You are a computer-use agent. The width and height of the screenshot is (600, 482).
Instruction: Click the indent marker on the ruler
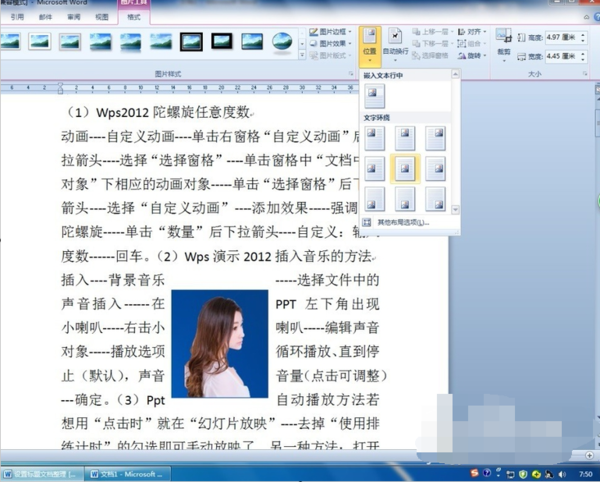(x=60, y=88)
